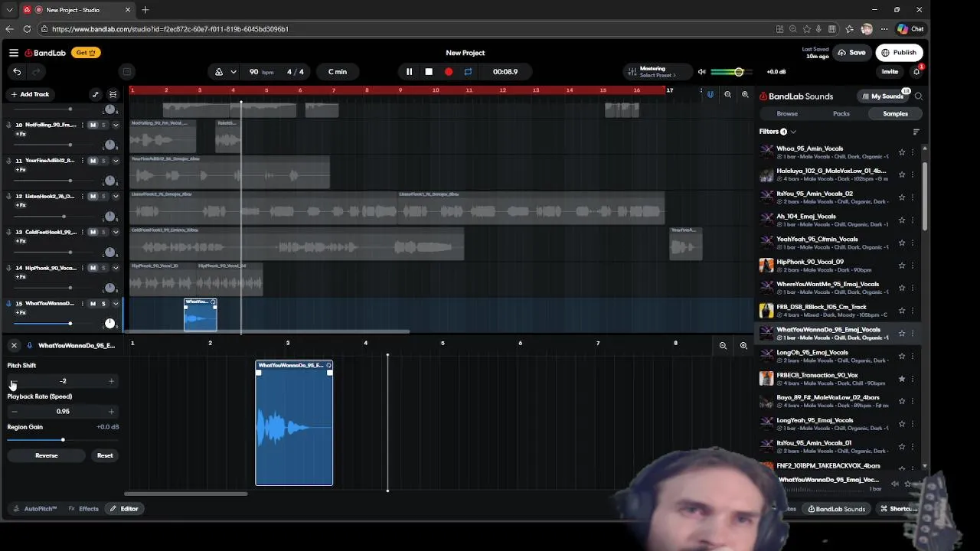The width and height of the screenshot is (980, 551).
Task: Mute track 10 NotFalling
Action: [93, 125]
